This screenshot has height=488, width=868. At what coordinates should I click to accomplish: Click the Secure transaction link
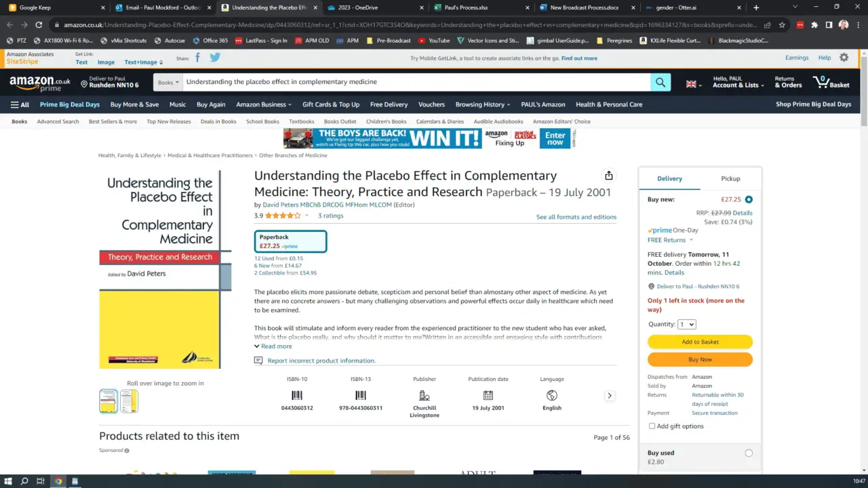coord(715,413)
